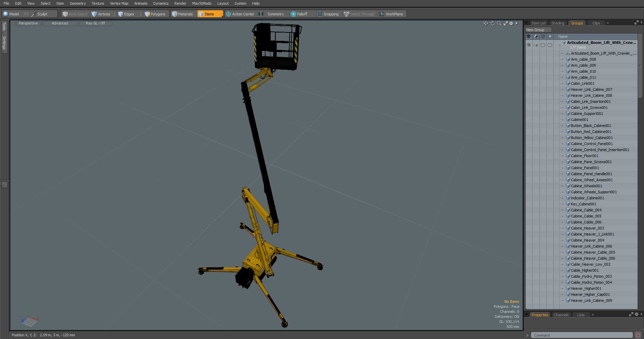Open Action Center dropdown
The image size is (644, 339).
(240, 14)
